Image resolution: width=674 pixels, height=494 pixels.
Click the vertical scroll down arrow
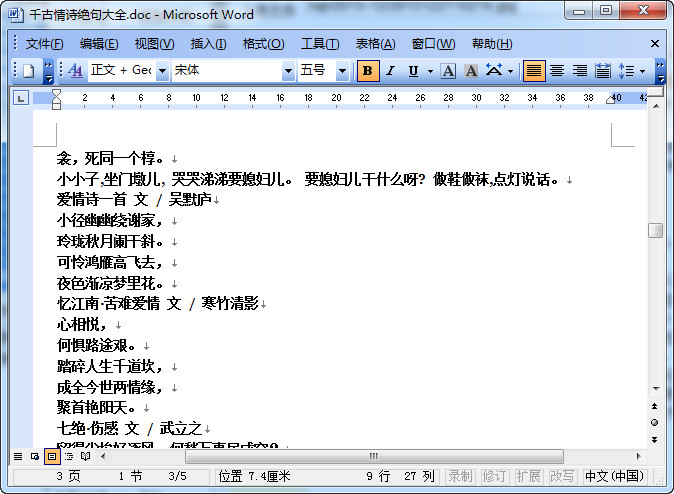656,389
